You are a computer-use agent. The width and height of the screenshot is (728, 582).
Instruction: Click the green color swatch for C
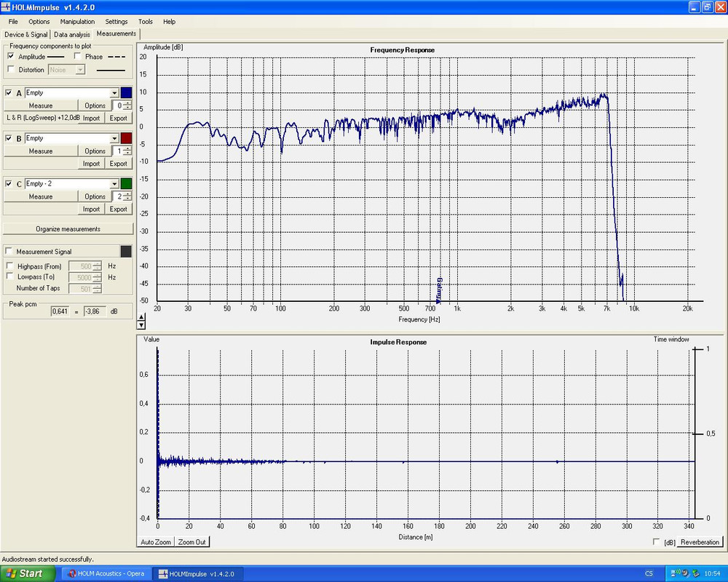click(x=126, y=183)
